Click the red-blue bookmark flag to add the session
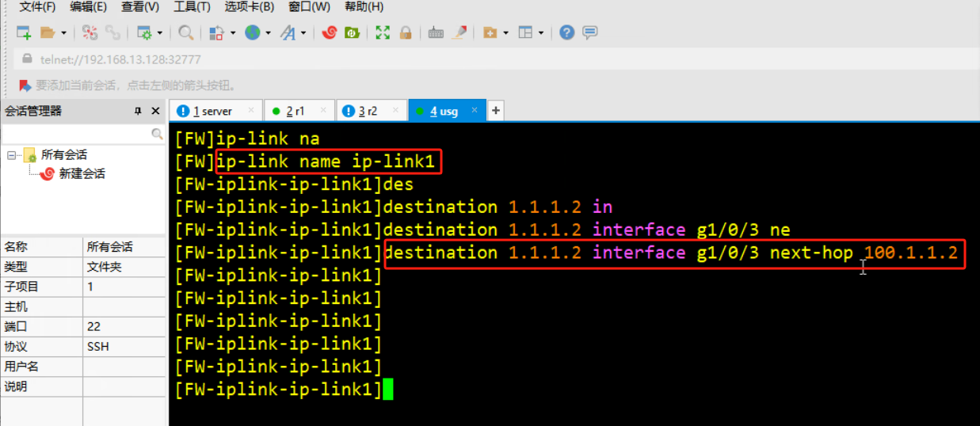 (x=25, y=85)
